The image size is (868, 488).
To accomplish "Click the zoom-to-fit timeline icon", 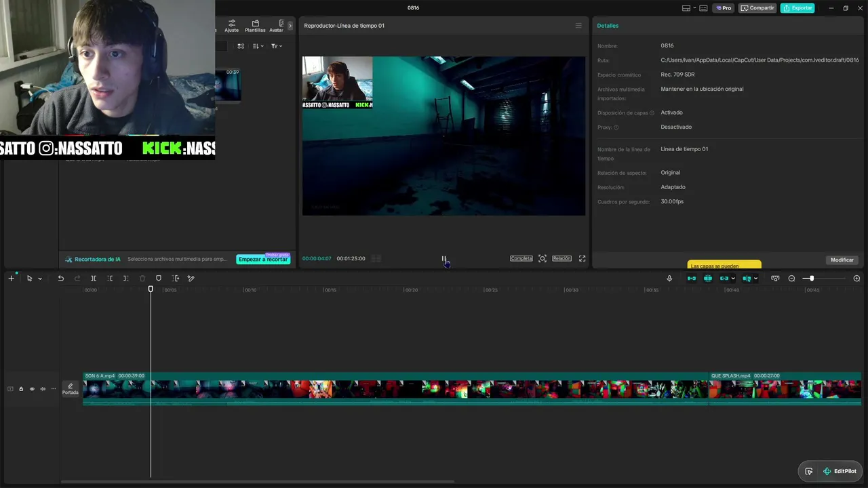I will (775, 279).
